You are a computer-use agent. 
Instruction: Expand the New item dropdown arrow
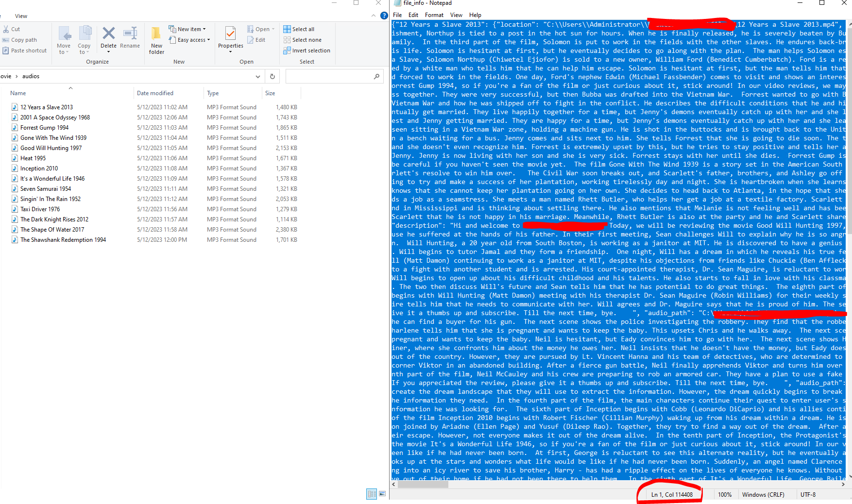(204, 29)
